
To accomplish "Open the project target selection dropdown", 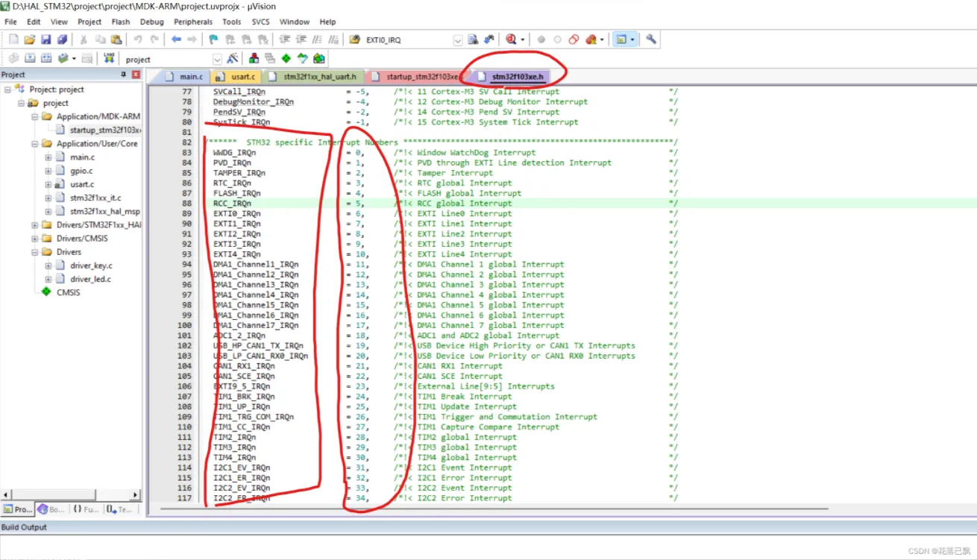I will tap(217, 59).
